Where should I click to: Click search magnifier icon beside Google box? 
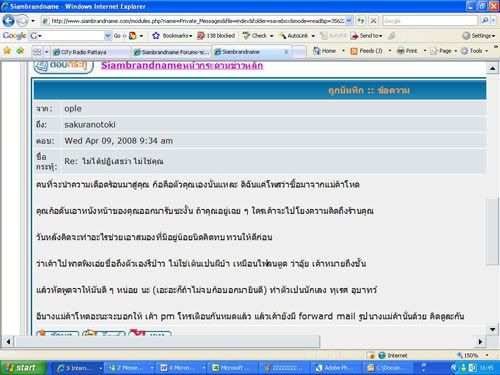(x=485, y=21)
